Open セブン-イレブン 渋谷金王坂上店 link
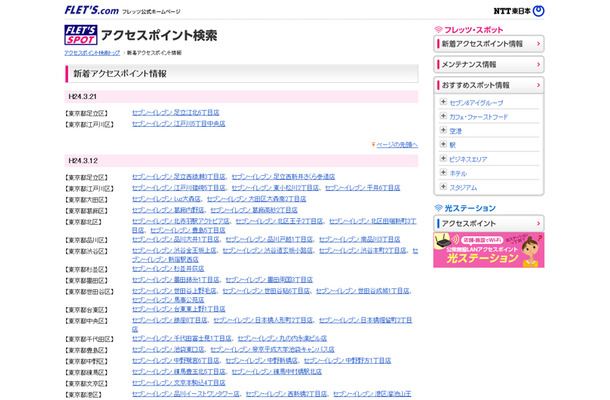 pyautogui.click(x=174, y=251)
